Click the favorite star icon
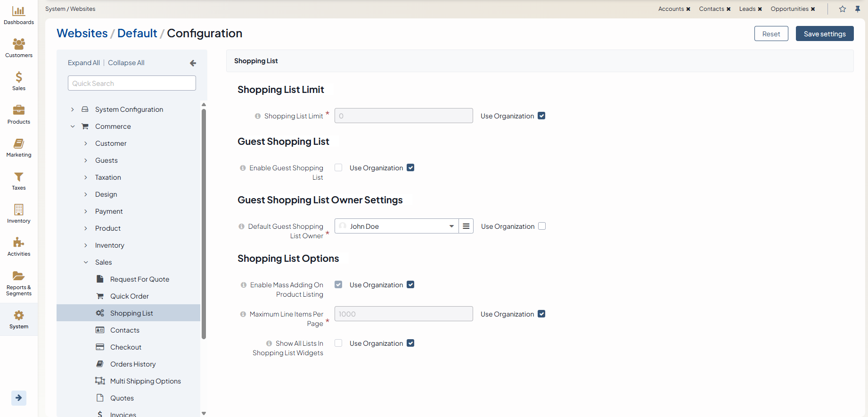Screen dimensions: 868x417 (843, 9)
